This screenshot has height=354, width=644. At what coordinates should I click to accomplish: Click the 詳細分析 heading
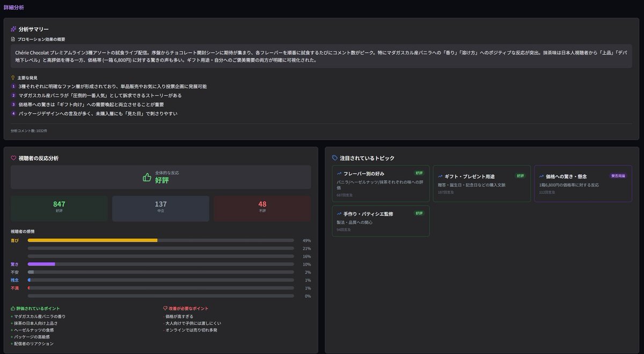pyautogui.click(x=13, y=8)
